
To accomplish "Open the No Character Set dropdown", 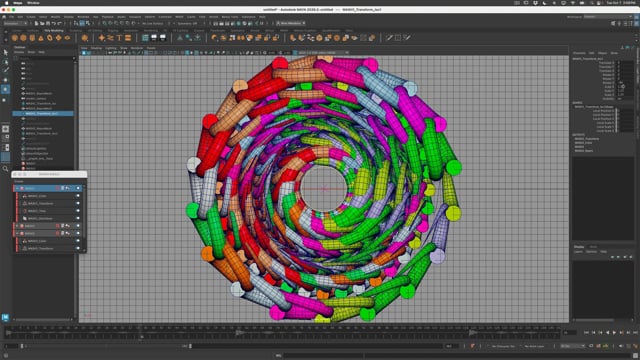I will (x=503, y=346).
